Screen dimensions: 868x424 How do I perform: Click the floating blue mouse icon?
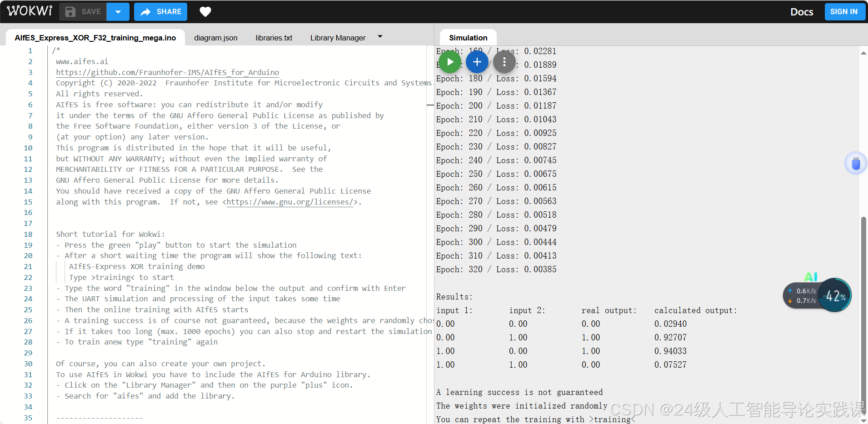[x=856, y=163]
